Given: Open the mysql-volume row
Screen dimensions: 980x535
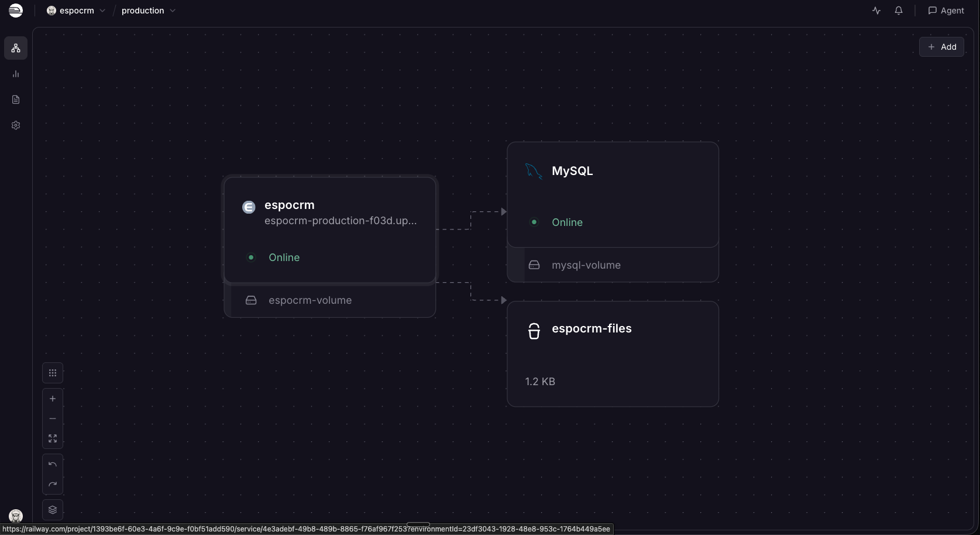Looking at the screenshot, I should [613, 265].
